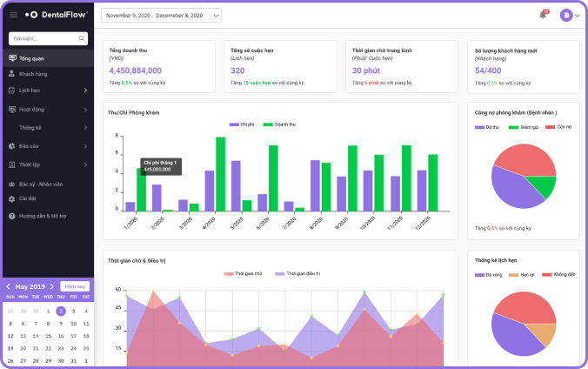This screenshot has height=369, width=588.
Task: Click the 12/2020 green revenue bar
Action: [433, 183]
